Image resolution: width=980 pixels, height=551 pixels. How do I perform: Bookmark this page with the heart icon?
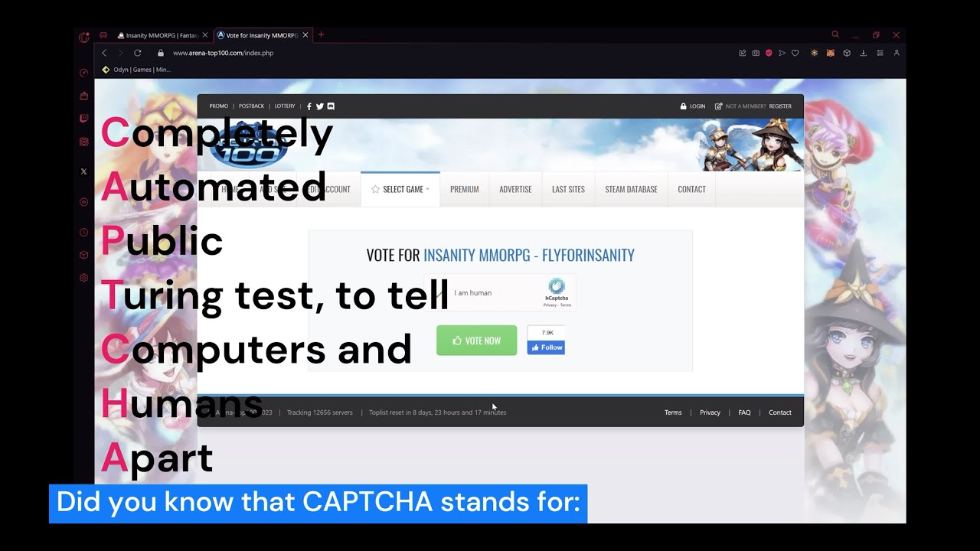pos(795,53)
